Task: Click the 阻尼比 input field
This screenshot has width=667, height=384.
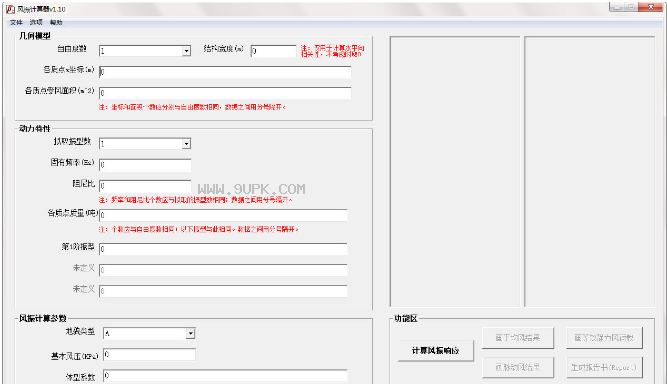Action: tap(145, 185)
